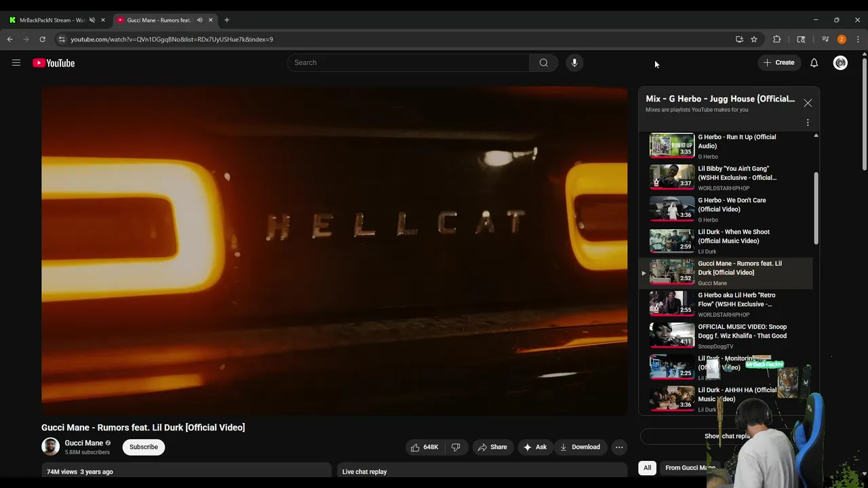Close the MrBackPackN Stream tab

(103, 20)
